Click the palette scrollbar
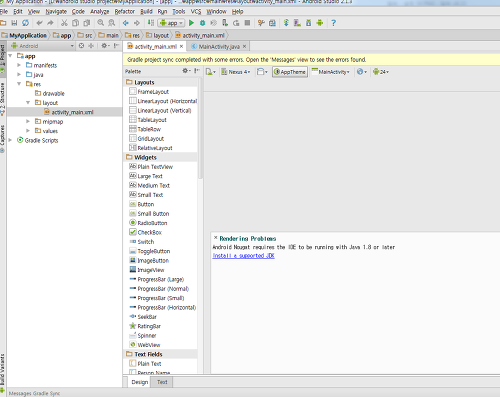Viewport: 500px width, 397px height. tap(200, 128)
